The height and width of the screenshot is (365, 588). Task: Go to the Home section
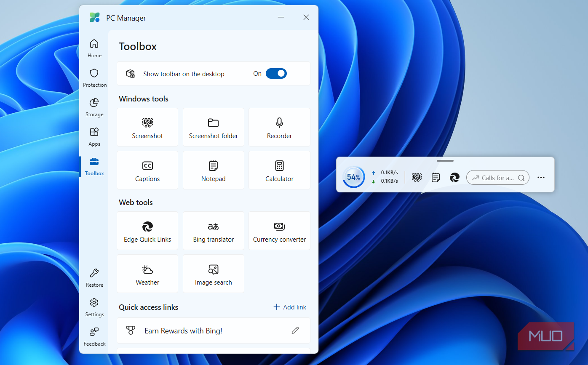[94, 48]
